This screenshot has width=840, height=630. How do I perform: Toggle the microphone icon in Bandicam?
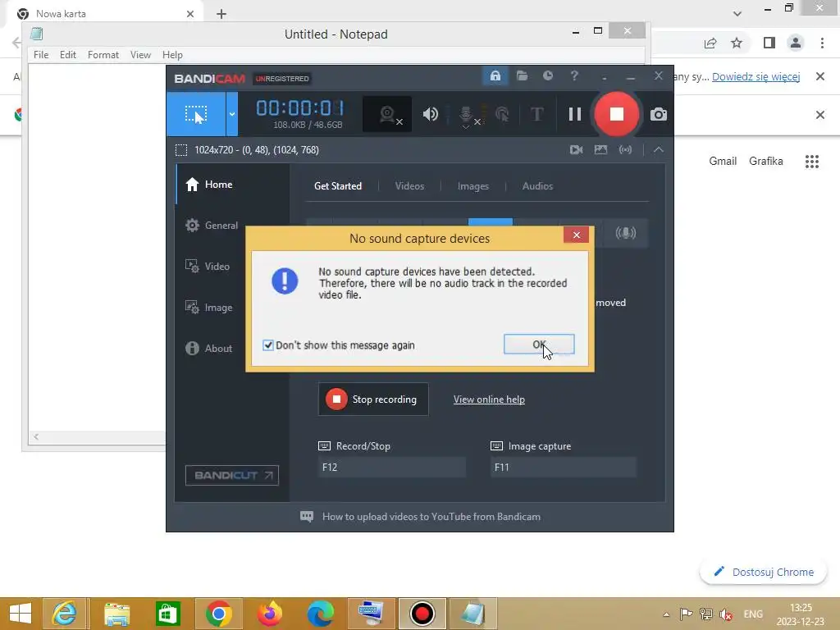click(x=466, y=115)
